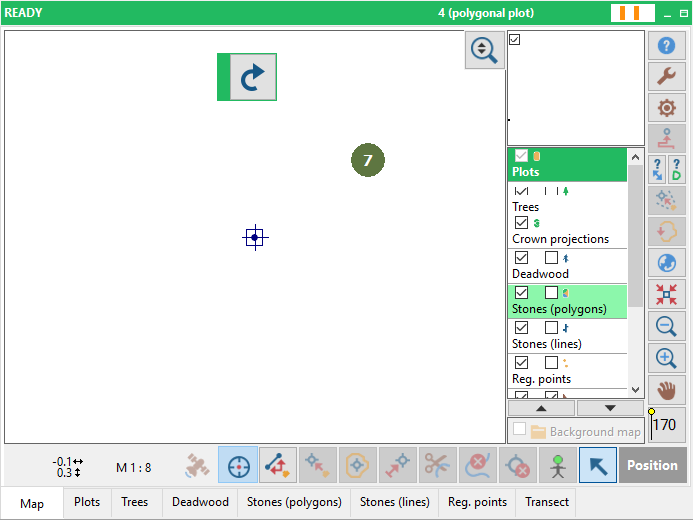
Task: Switch to the Trees tab
Action: (x=134, y=502)
